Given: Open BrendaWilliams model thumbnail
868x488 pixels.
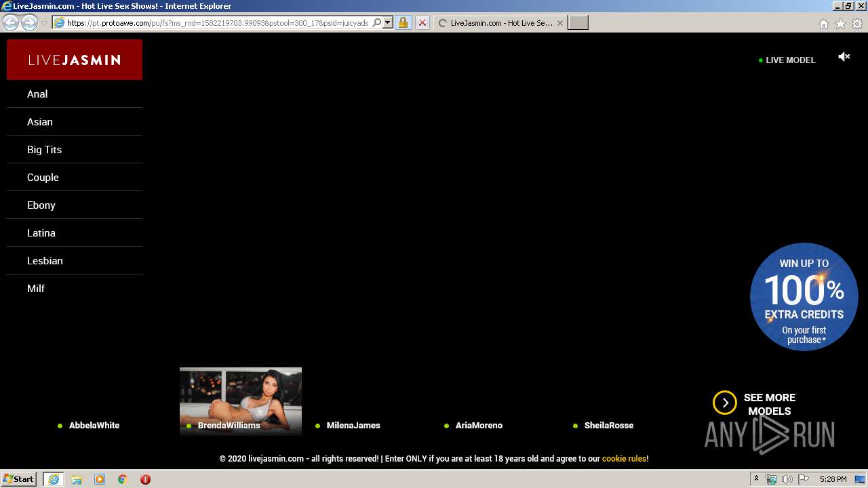Looking at the screenshot, I should tap(241, 401).
